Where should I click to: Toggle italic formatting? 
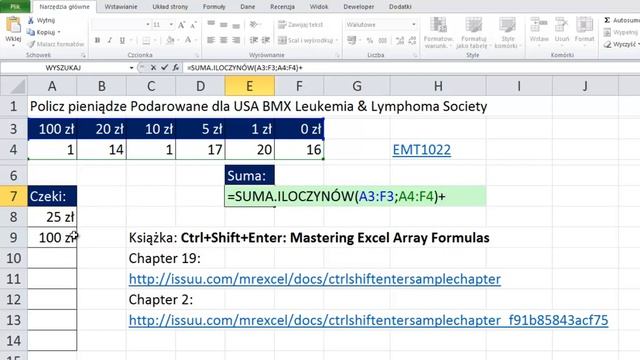tap(109, 40)
